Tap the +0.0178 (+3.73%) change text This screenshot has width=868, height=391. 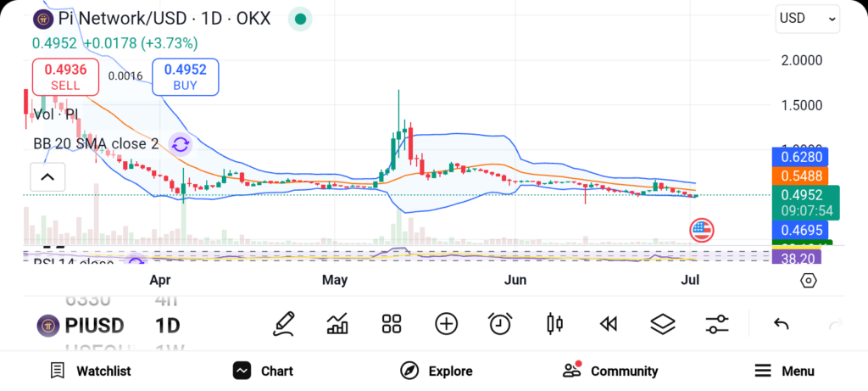click(x=141, y=43)
